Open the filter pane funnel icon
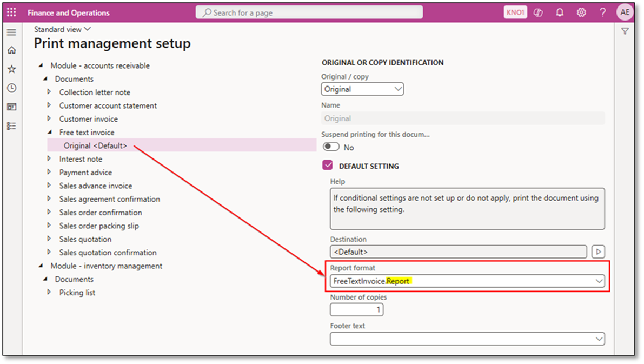This screenshot has height=364, width=644. pyautogui.click(x=625, y=31)
